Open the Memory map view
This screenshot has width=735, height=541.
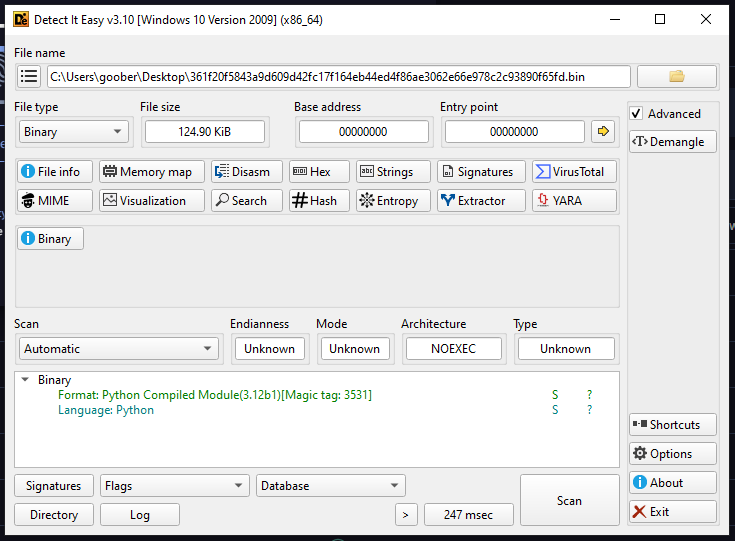coord(152,172)
